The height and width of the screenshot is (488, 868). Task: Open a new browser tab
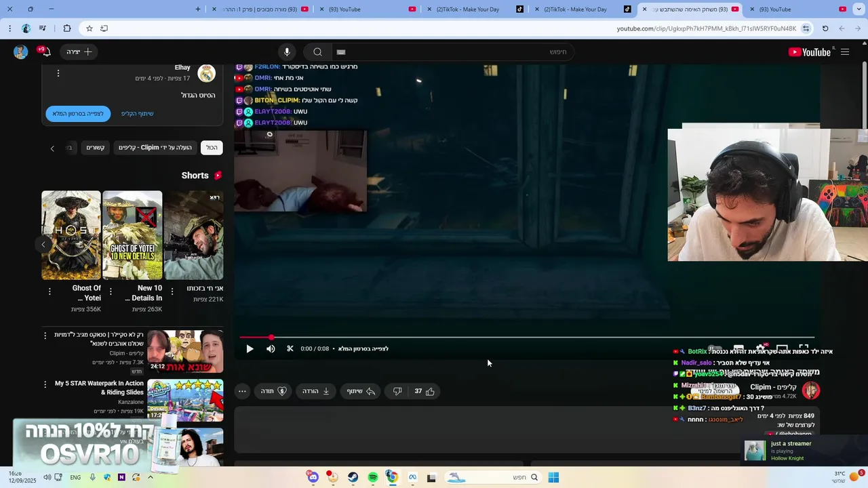198,9
